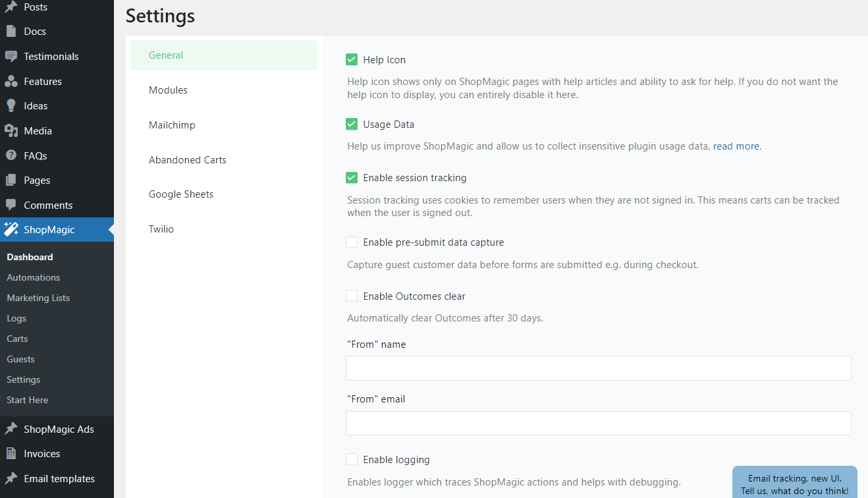
Task: Uncheck the Help Icon checkbox
Action: 352,60
